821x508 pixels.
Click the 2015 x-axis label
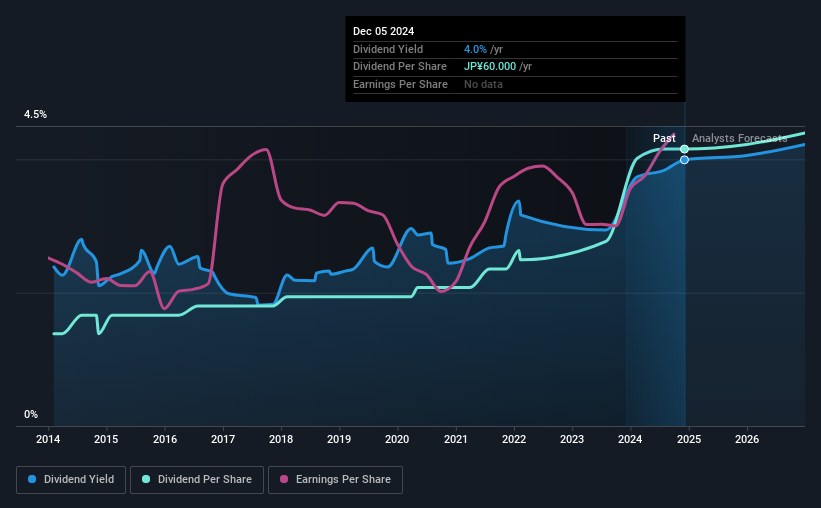point(106,439)
